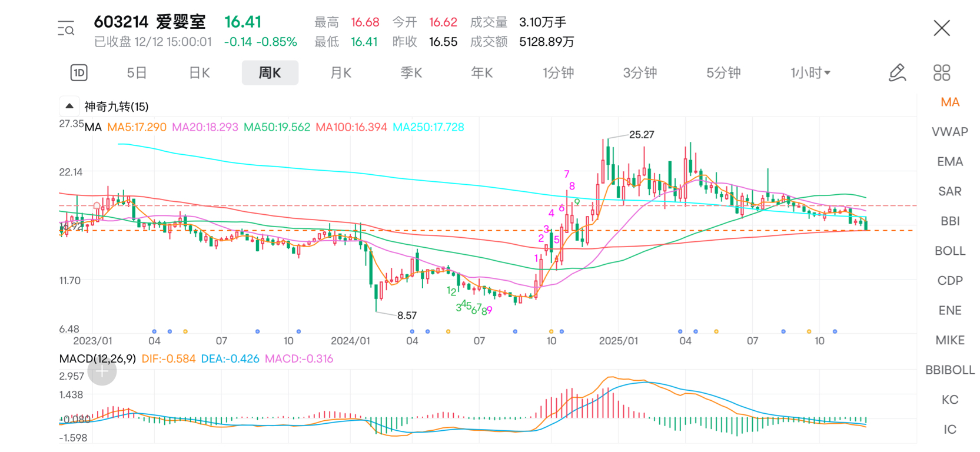Collapse the 神奇九转(15) indicator triangle
This screenshot has height=452, width=980.
[x=69, y=106]
